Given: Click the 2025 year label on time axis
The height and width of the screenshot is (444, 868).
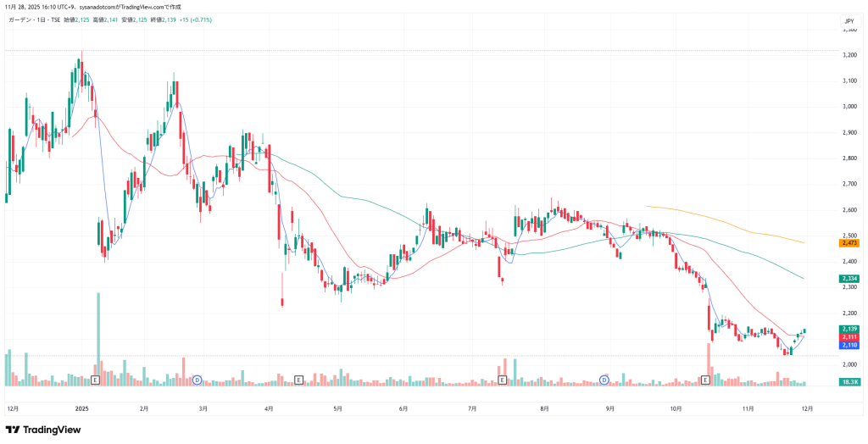Looking at the screenshot, I should [82, 408].
